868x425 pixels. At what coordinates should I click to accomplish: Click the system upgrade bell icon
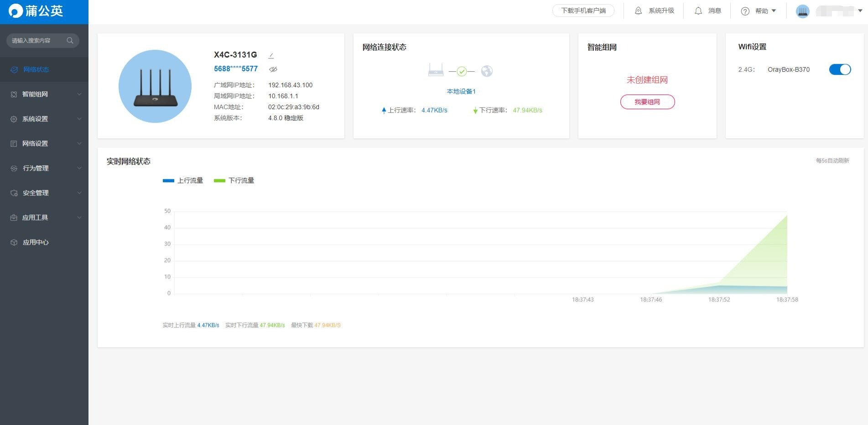[x=639, y=11]
